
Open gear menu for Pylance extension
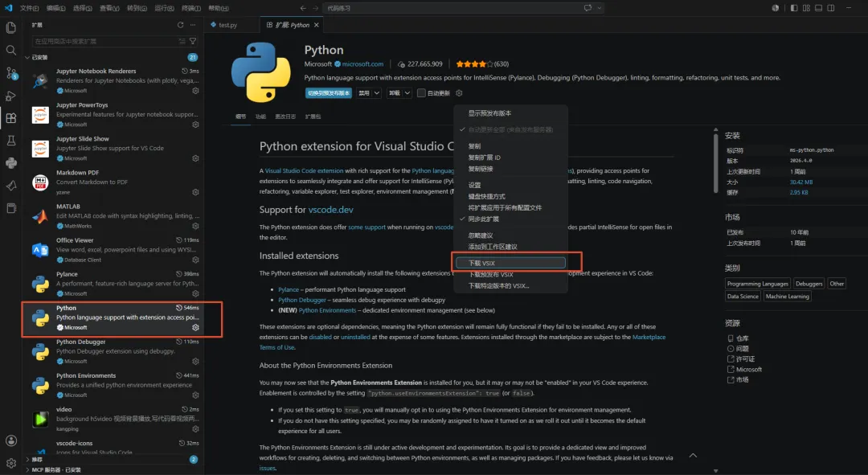195,293
